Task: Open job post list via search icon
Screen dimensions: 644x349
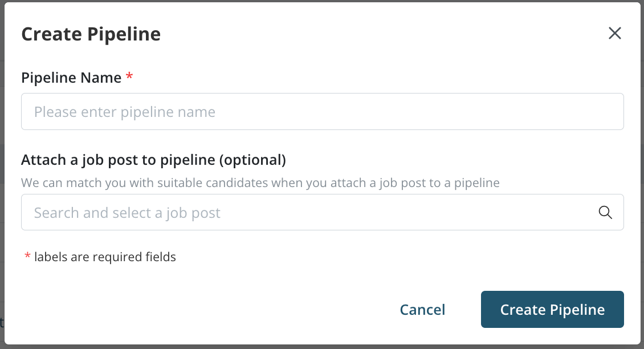Action: [x=605, y=213]
